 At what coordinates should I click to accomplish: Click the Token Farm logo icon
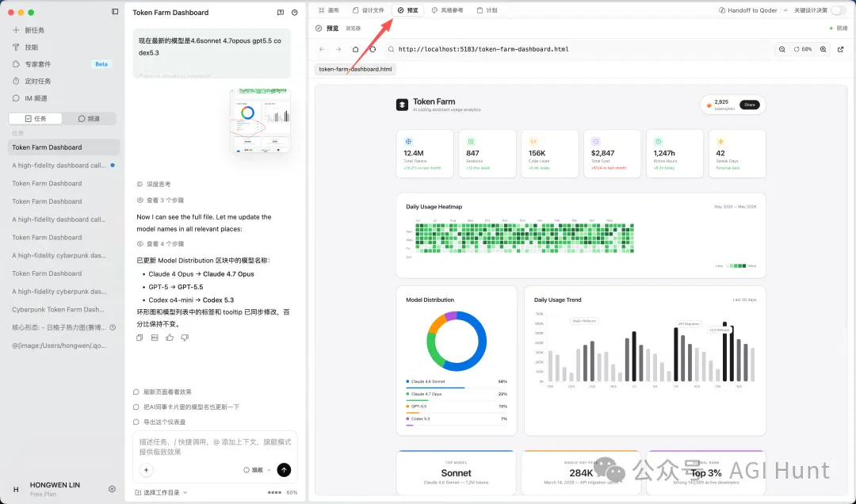[x=403, y=105]
